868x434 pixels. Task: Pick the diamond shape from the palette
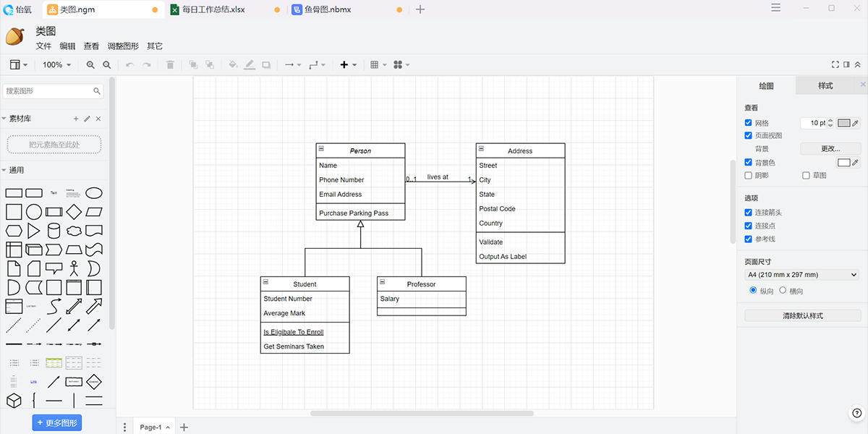coord(74,212)
